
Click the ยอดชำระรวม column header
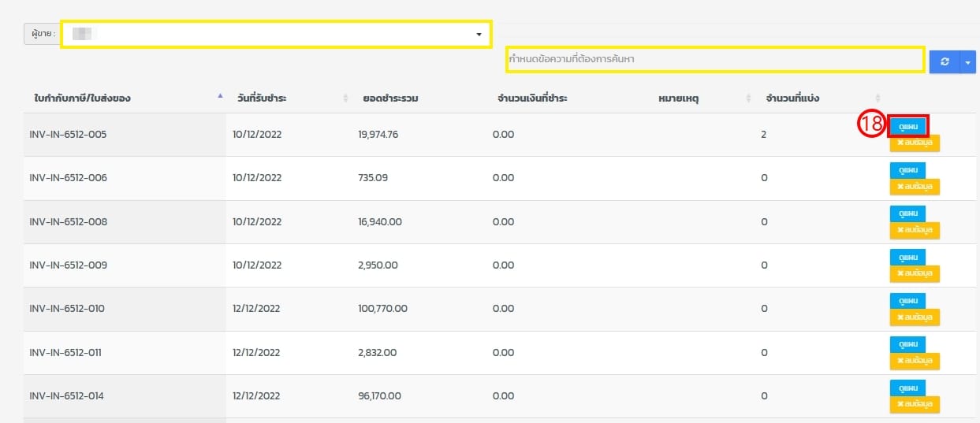(x=390, y=98)
